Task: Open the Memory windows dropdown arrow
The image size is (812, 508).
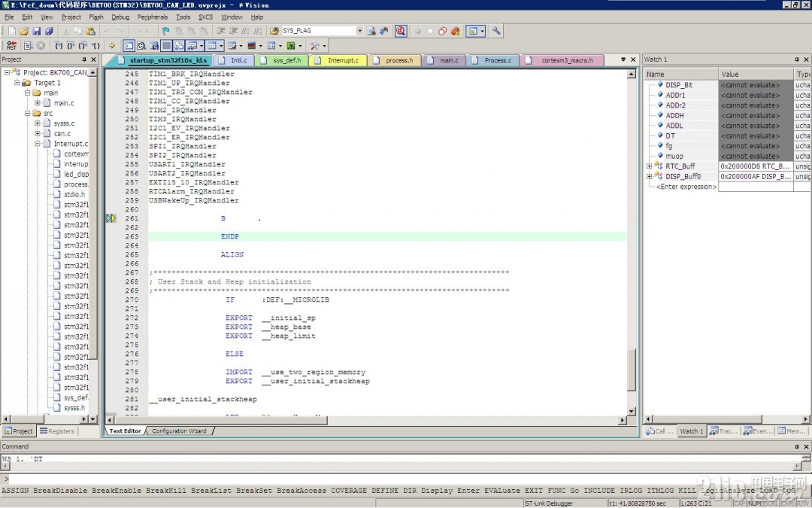Action: [x=221, y=46]
